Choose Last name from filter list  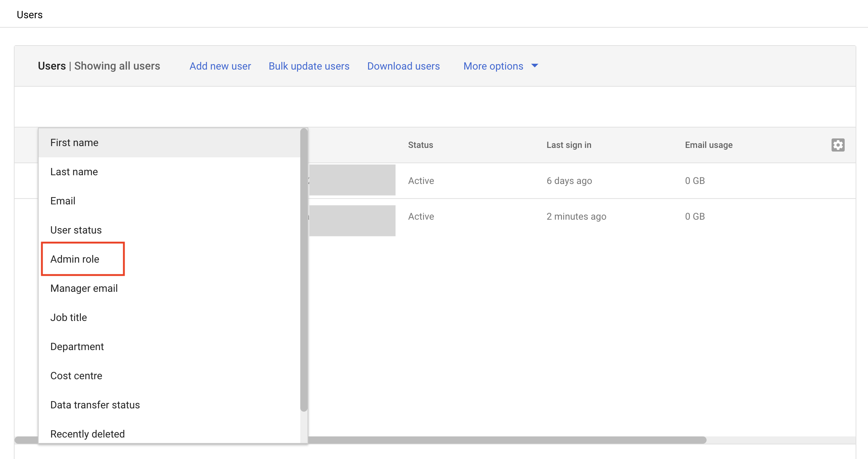[x=74, y=172]
